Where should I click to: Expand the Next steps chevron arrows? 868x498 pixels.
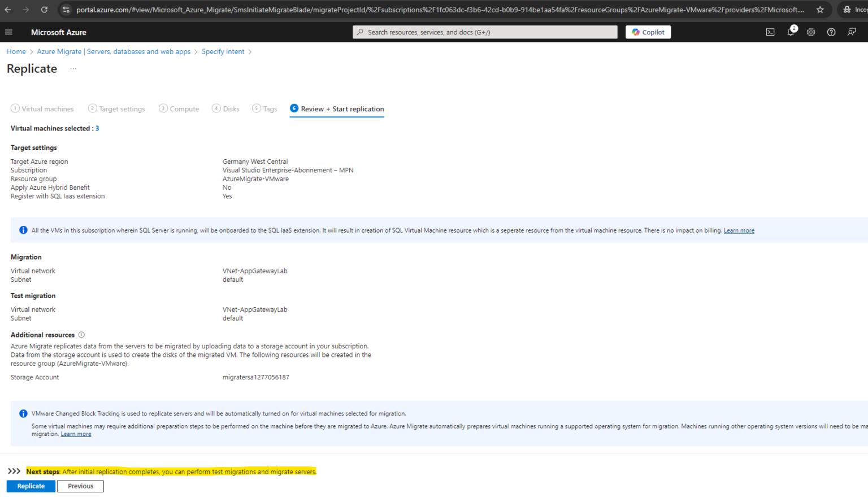(14, 471)
